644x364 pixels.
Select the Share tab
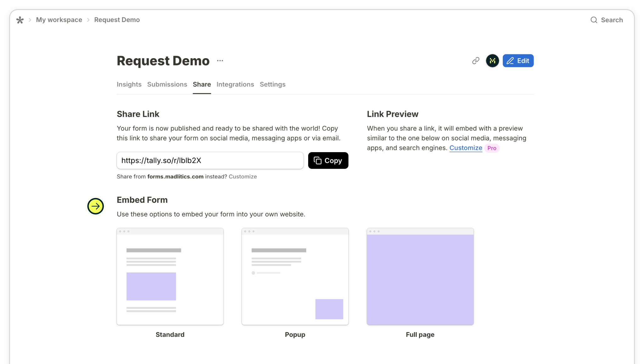[x=202, y=84]
